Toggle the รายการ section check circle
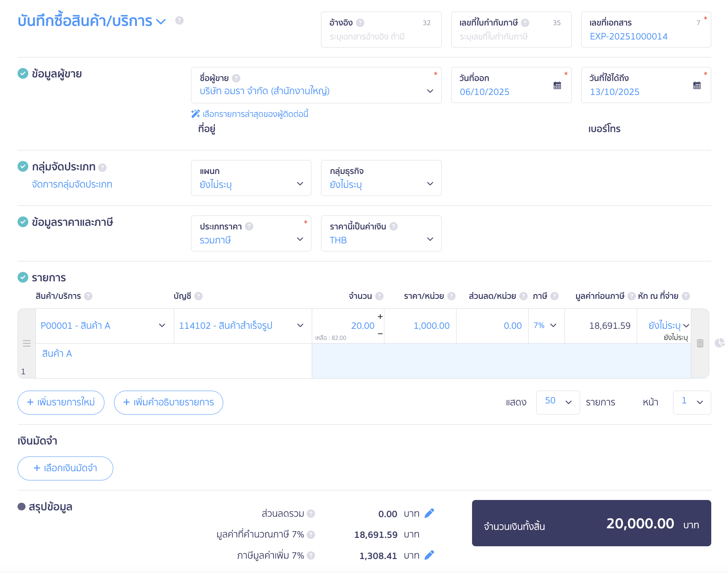Screen dimensions: 728x573 23,277
